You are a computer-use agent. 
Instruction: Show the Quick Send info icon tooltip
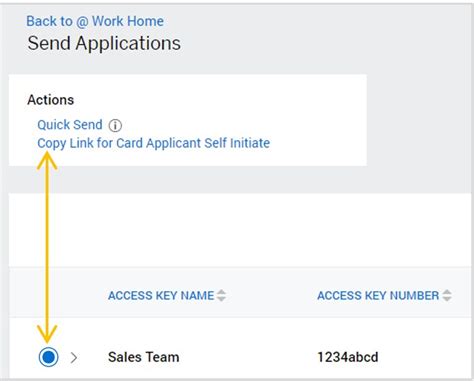coord(115,125)
